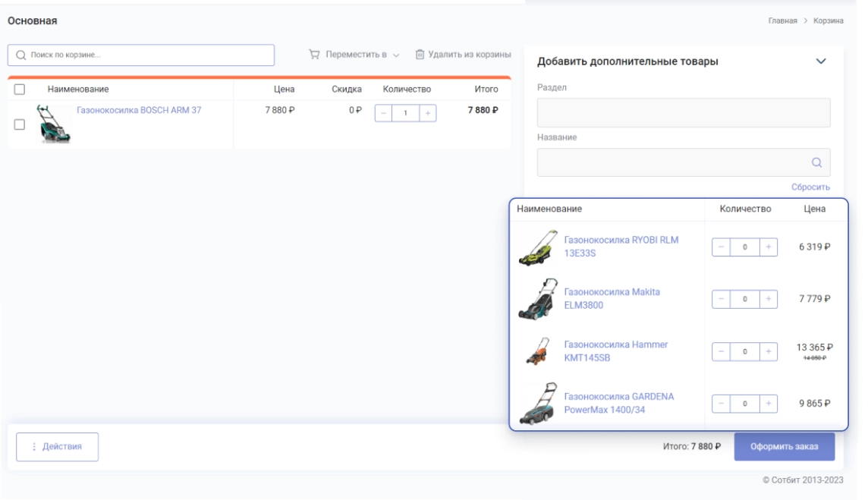Click Оформить заказ button
Image resolution: width=868 pixels, height=500 pixels.
click(785, 446)
